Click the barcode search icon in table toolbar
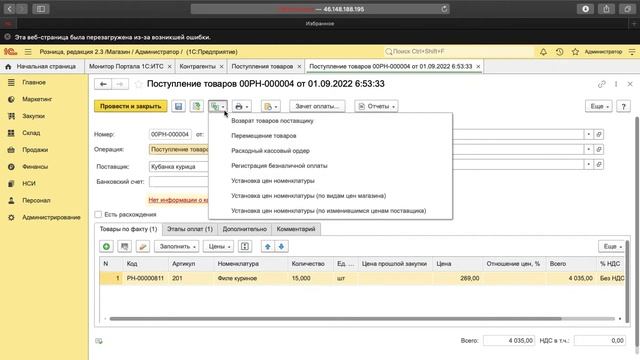Image resolution: width=640 pixels, height=360 pixels. (245, 247)
